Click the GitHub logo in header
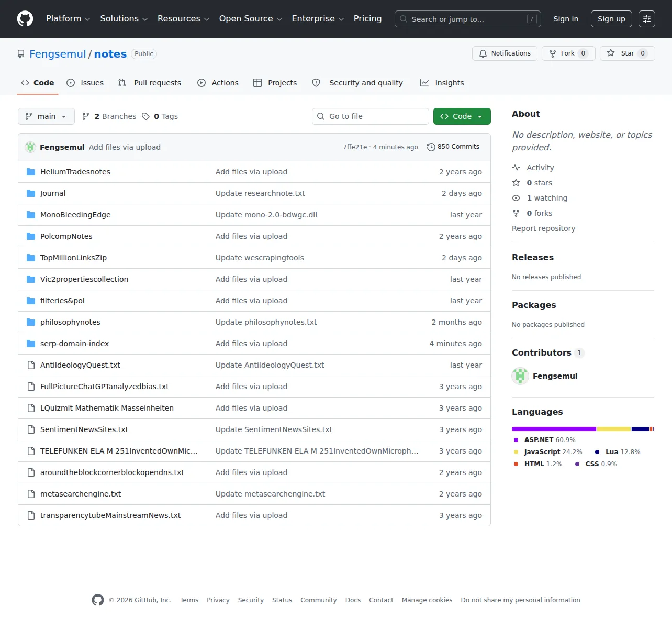This screenshot has height=628, width=672. point(25,19)
